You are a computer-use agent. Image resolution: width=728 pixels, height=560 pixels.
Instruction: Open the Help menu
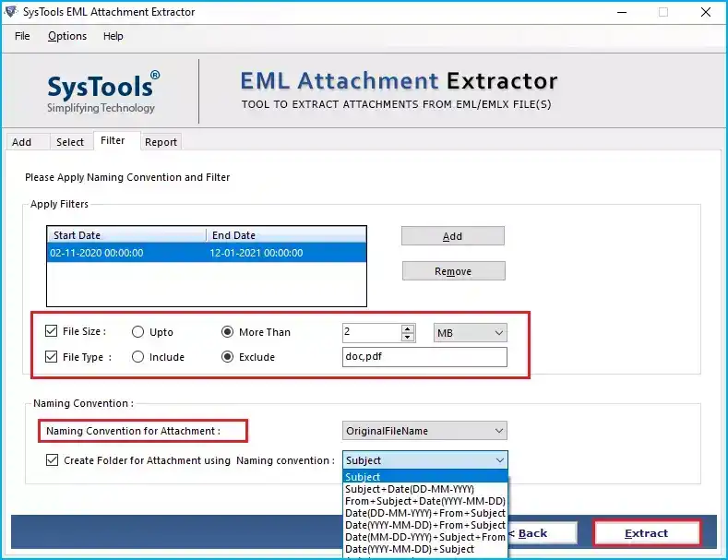113,36
